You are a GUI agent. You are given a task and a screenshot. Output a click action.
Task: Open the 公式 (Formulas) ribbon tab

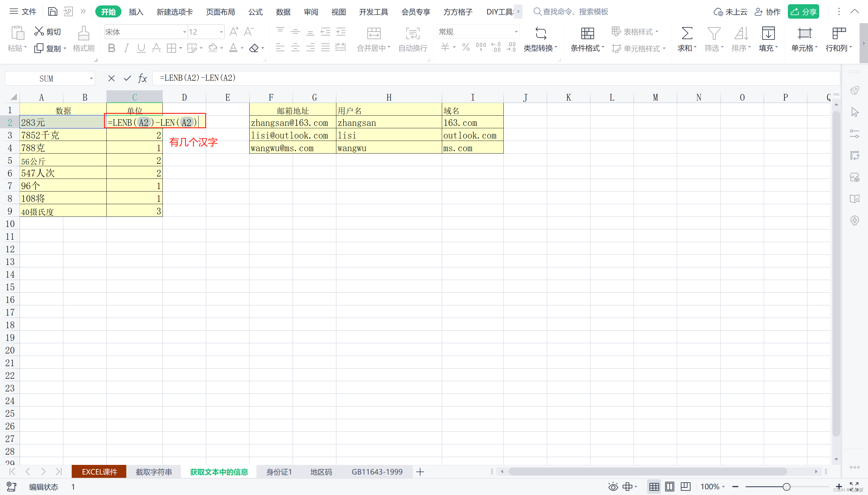255,12
